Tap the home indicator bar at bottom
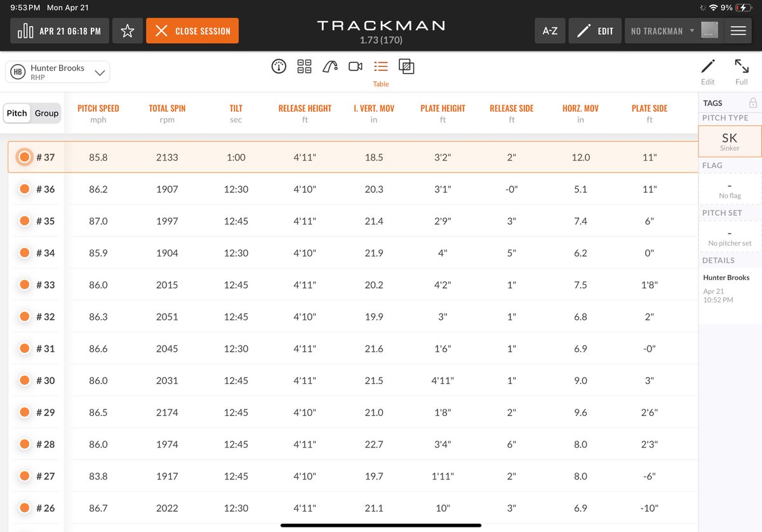Screen dimensions: 762x532 pyautogui.click(x=381, y=525)
